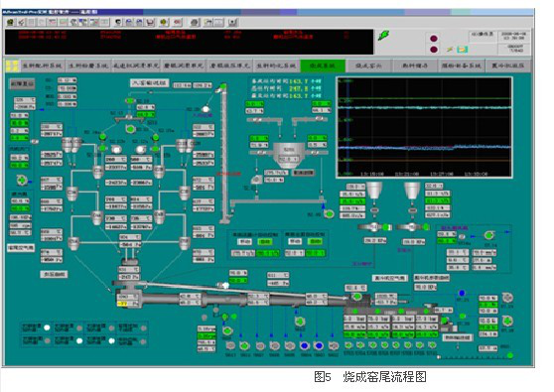
Task: Click the button below the left-side readout column
Action: coord(21,248)
